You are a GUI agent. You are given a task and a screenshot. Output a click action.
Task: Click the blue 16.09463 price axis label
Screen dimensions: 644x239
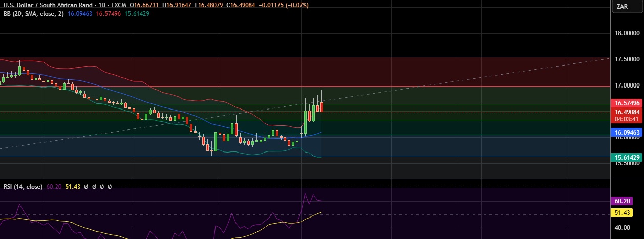click(x=627, y=132)
